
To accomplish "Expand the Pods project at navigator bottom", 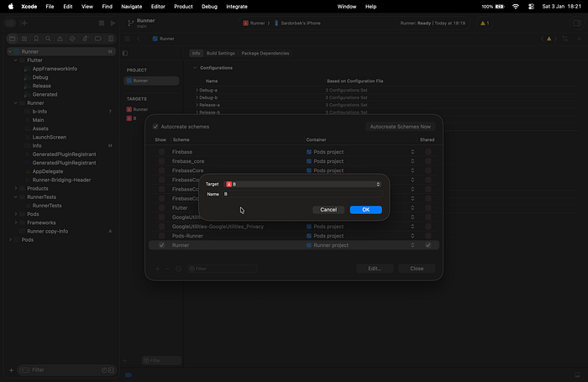I will 10,240.
